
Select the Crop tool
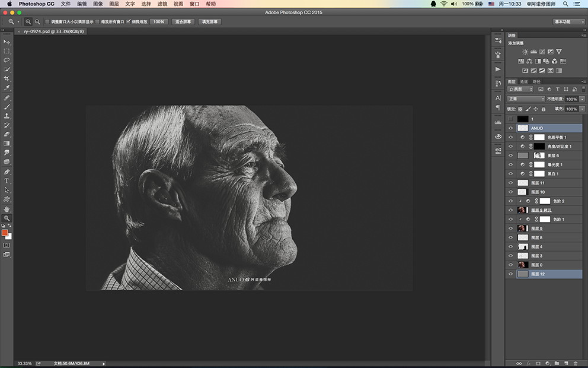pyautogui.click(x=7, y=78)
